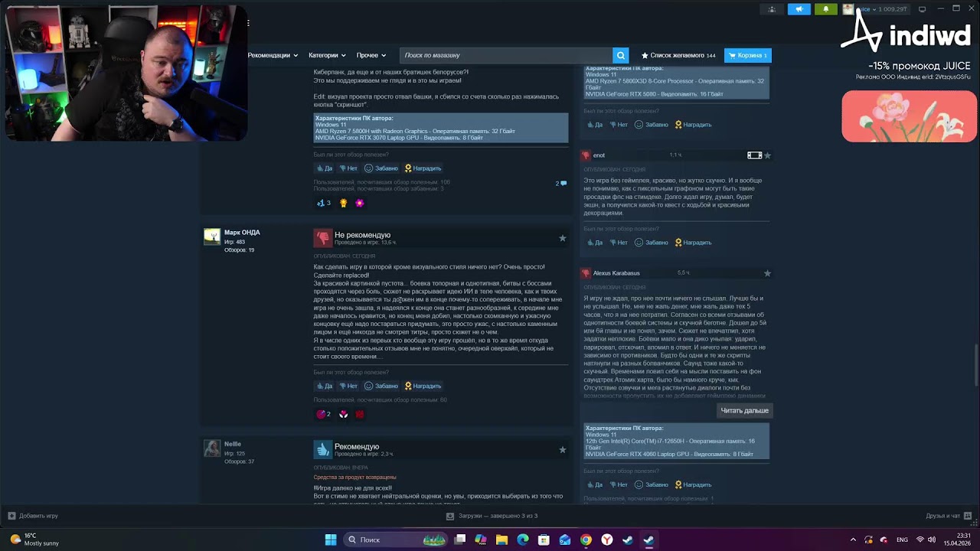980x551 pixels.
Task: Click Читать дальше to expand review
Action: 744,410
